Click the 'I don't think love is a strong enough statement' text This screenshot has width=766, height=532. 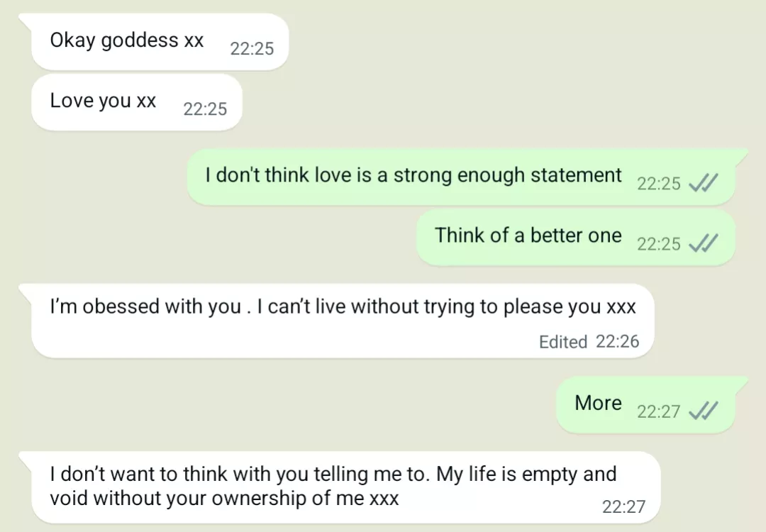coord(413,175)
